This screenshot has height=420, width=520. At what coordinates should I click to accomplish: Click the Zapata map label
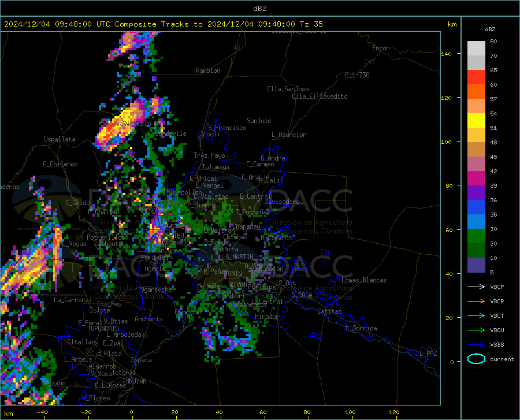coord(142,360)
